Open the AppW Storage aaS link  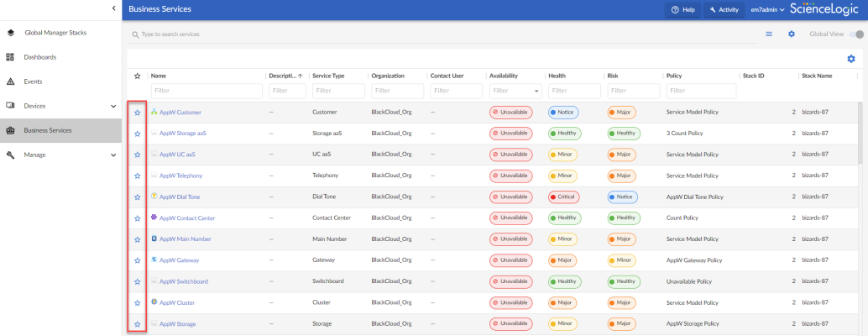(183, 134)
